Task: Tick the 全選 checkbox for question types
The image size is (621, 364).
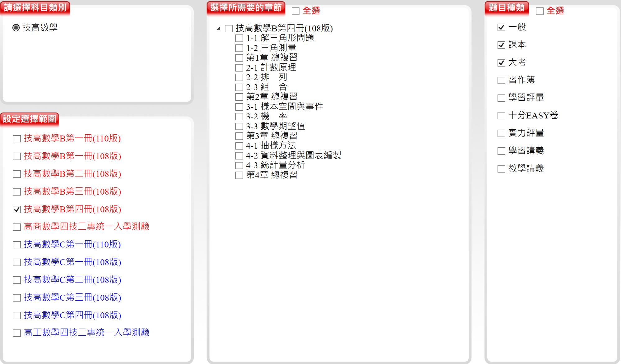Action: coord(540,11)
